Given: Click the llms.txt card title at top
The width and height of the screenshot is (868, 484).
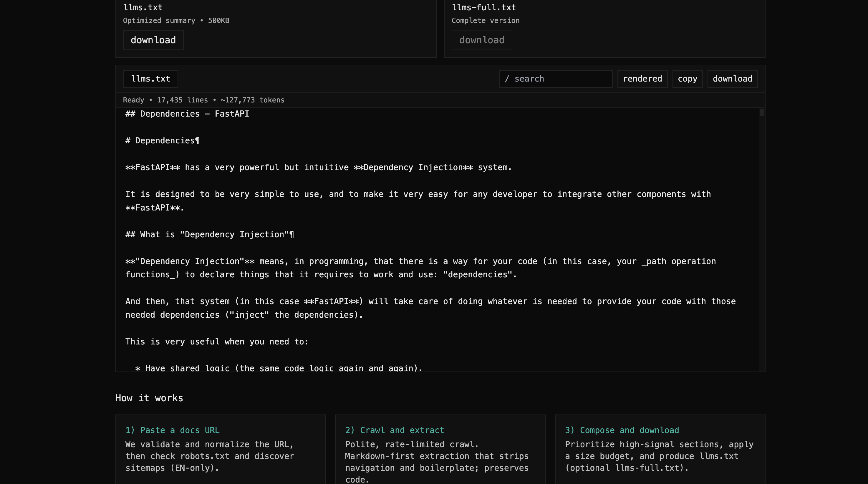Looking at the screenshot, I should [143, 7].
